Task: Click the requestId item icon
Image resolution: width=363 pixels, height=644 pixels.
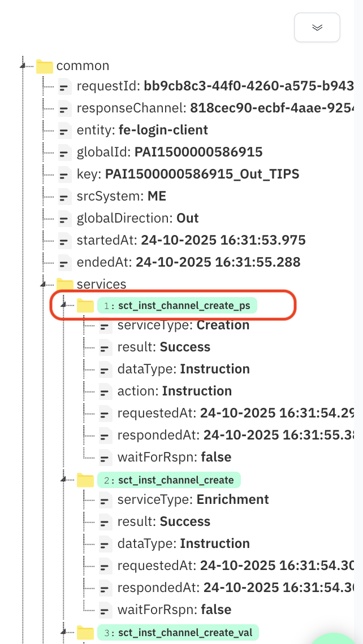Action: [x=65, y=86]
